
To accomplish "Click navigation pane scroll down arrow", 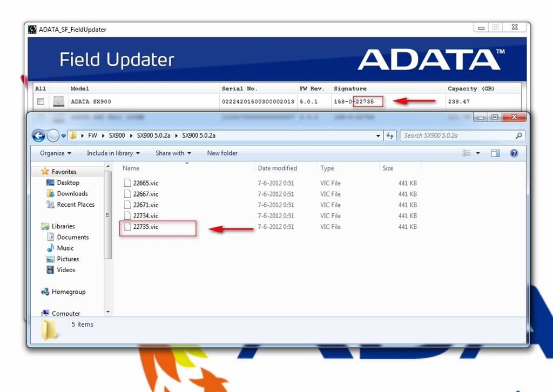I will click(x=108, y=312).
